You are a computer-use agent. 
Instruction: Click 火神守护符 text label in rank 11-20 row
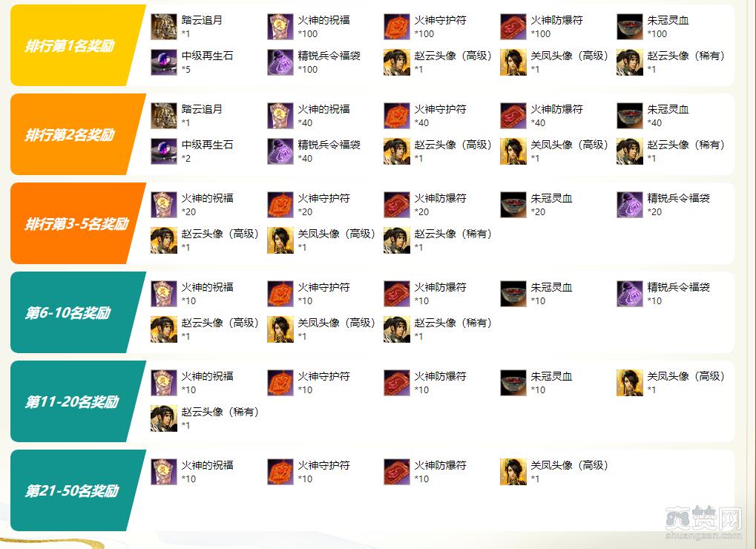pos(324,376)
